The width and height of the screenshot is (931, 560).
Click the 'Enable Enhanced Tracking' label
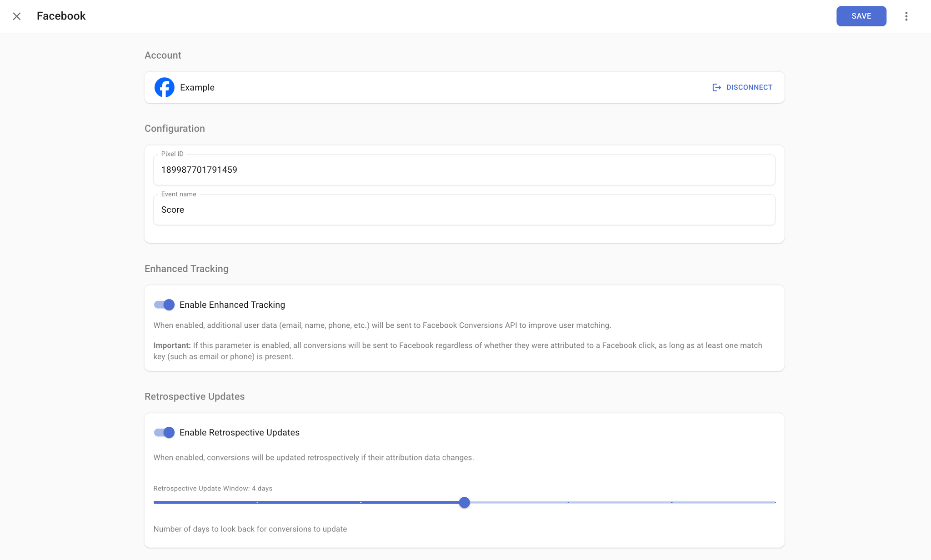pyautogui.click(x=232, y=305)
